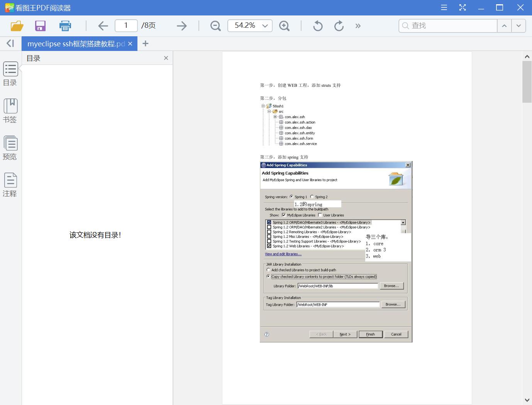Print the PDF document
This screenshot has width=532, height=405.
click(x=65, y=26)
